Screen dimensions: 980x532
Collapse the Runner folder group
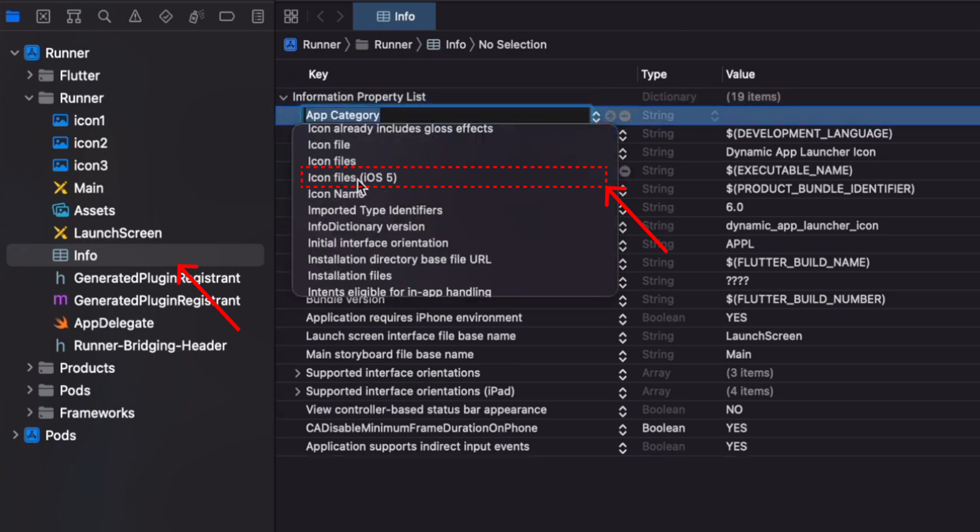click(x=29, y=98)
